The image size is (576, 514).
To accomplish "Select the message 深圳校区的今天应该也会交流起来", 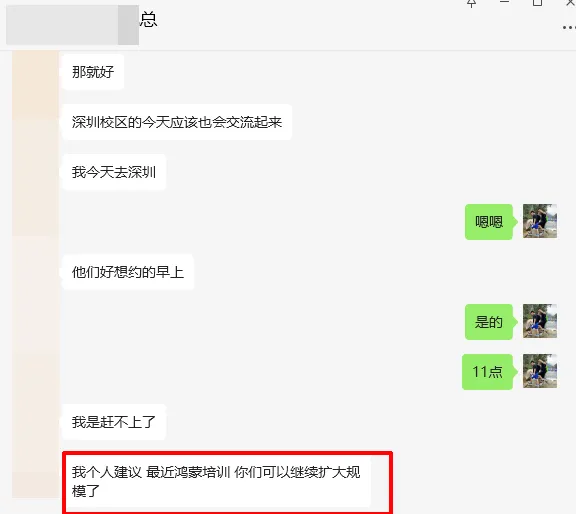I will (x=177, y=122).
